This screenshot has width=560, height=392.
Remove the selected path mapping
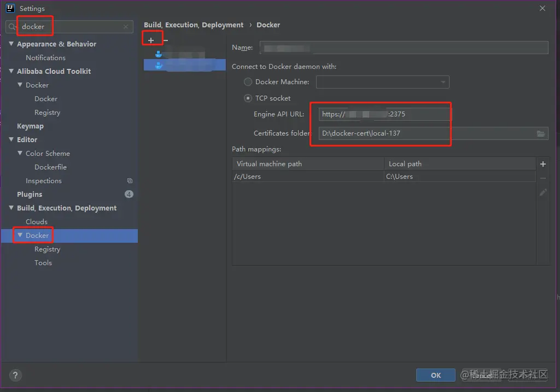pyautogui.click(x=543, y=178)
